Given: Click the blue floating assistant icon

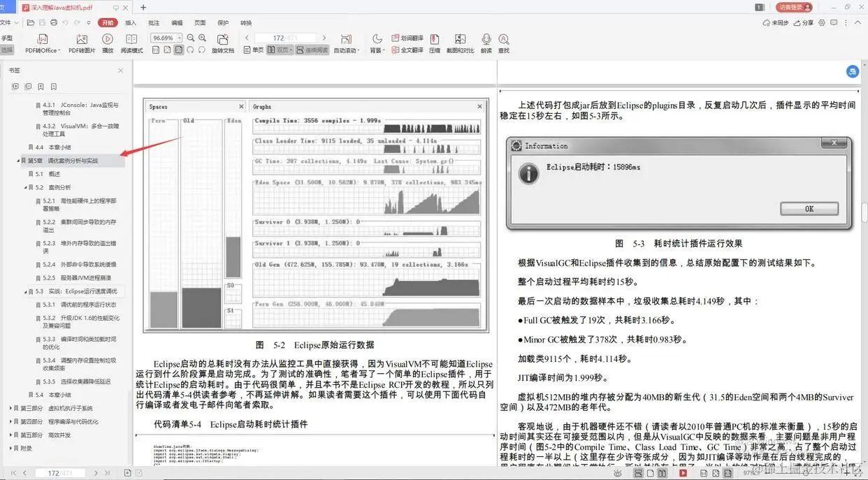Looking at the screenshot, I should (x=853, y=71).
